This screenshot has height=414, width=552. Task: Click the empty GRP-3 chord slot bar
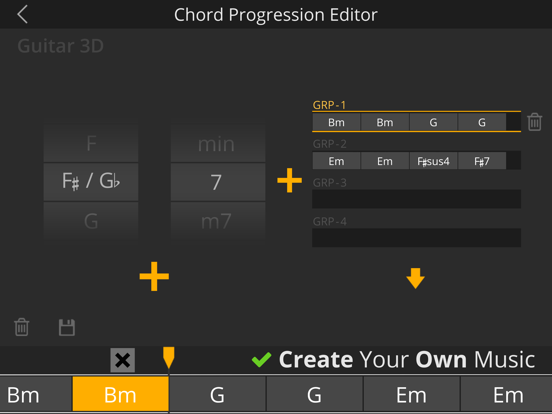coord(416,199)
